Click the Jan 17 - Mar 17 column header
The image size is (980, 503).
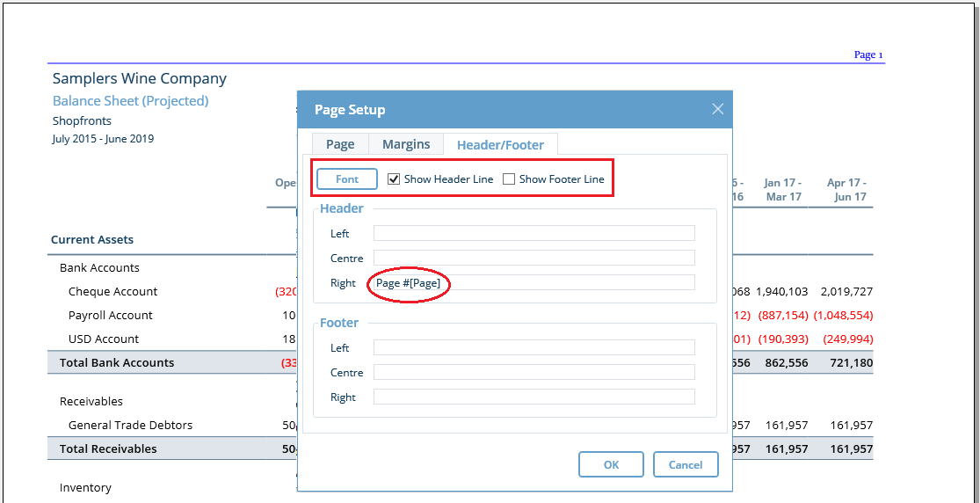(x=782, y=190)
